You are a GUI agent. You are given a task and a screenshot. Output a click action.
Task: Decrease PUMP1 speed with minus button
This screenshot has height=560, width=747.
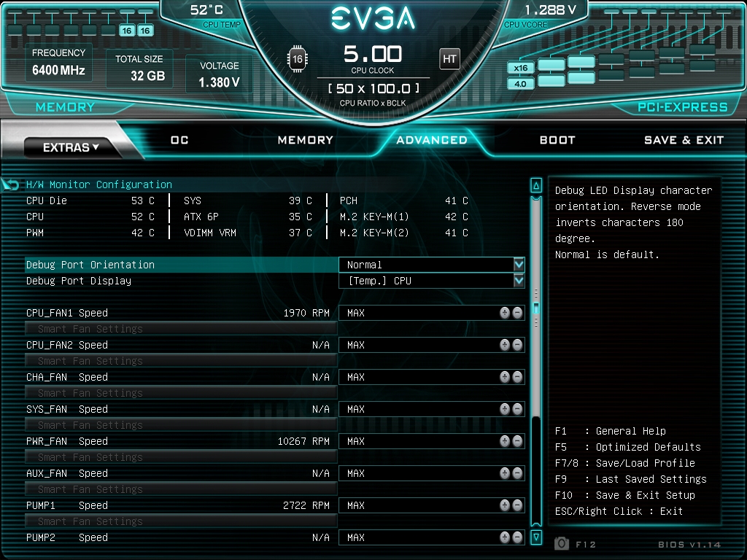tap(517, 505)
